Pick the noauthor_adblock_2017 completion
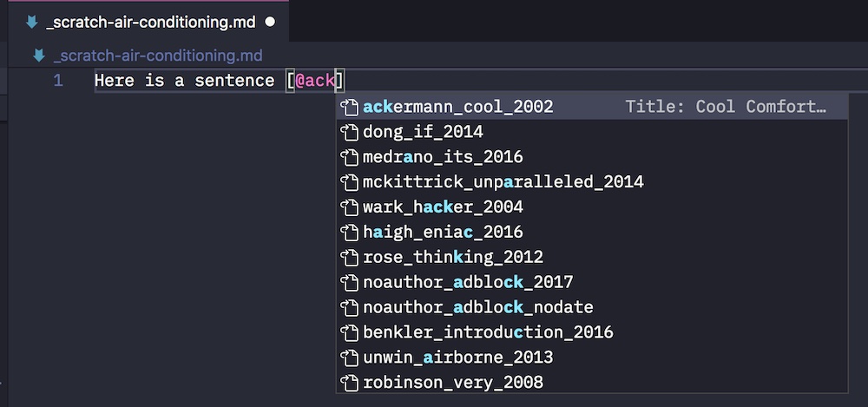Screen dimensions: 868x407 coord(592,282)
